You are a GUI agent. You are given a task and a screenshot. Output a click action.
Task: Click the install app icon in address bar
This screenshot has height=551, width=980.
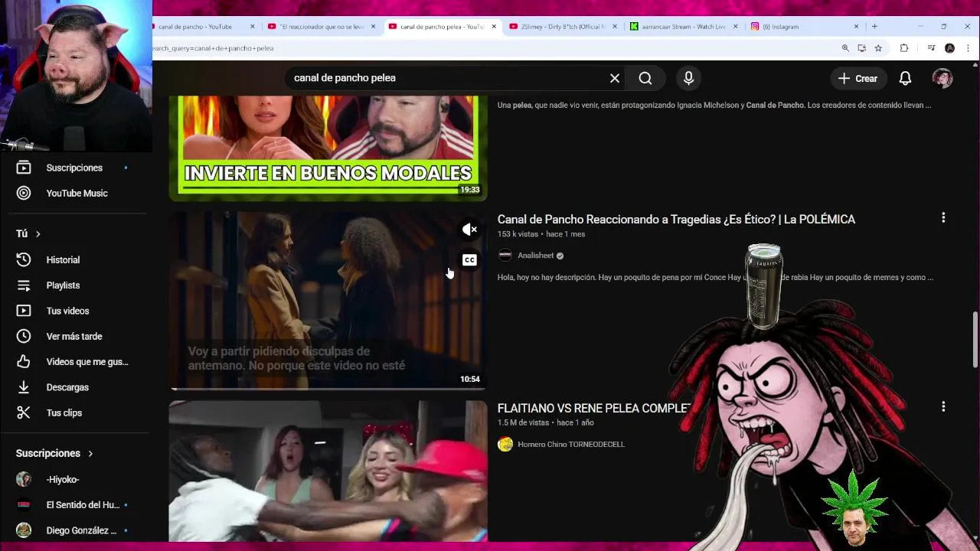[861, 48]
